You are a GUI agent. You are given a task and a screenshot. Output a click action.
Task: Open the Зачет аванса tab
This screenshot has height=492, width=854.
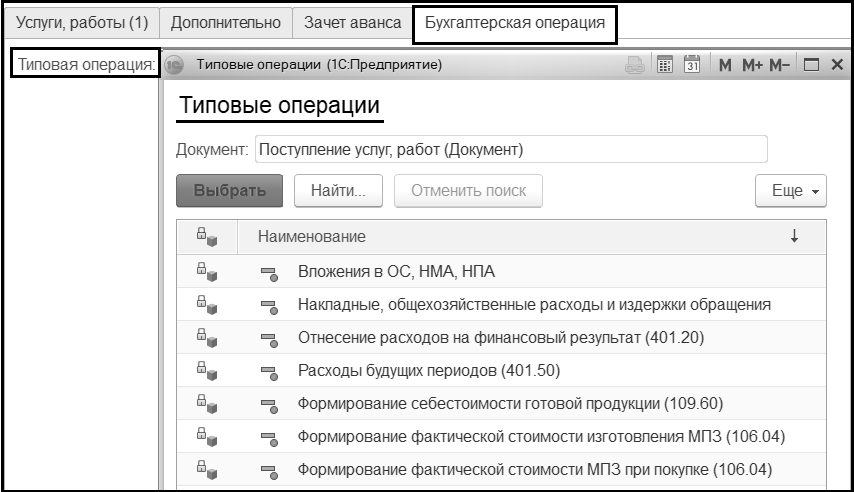coord(352,22)
